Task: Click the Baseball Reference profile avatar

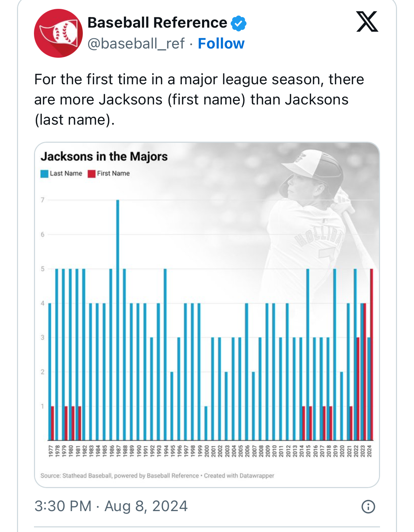Action: click(58, 33)
